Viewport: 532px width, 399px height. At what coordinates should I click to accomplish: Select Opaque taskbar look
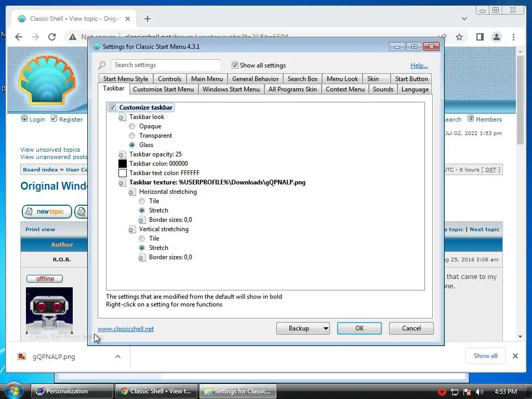pyautogui.click(x=132, y=126)
